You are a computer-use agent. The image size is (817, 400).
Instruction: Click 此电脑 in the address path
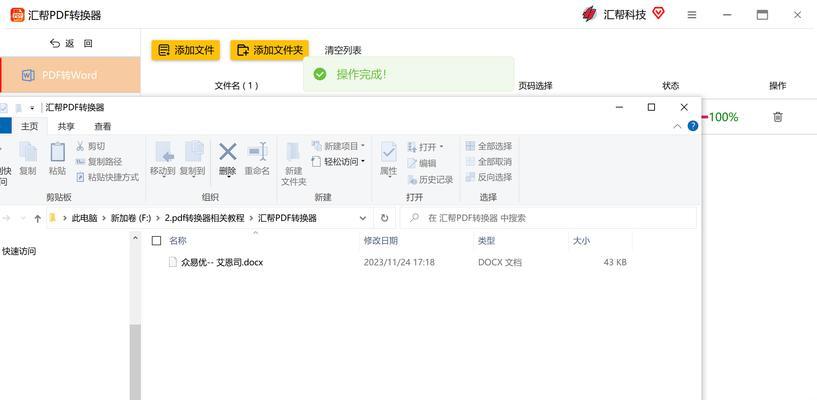tap(84, 218)
